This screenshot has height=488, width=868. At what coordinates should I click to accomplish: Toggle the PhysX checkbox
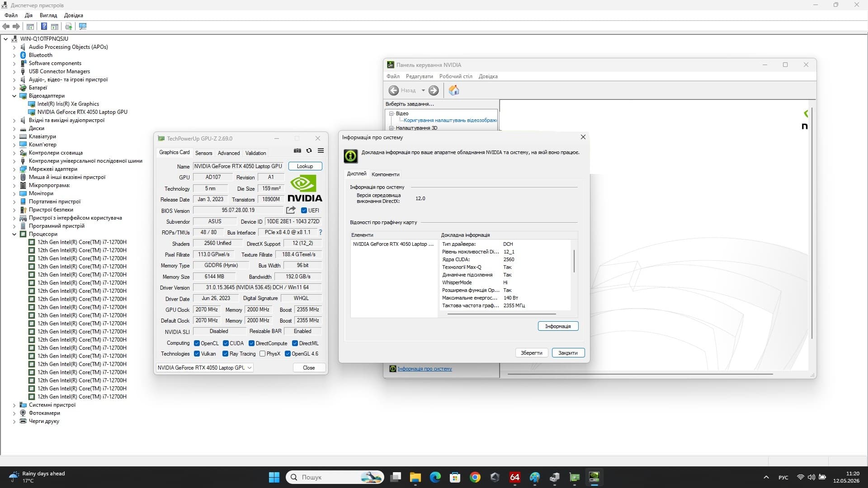click(x=262, y=354)
